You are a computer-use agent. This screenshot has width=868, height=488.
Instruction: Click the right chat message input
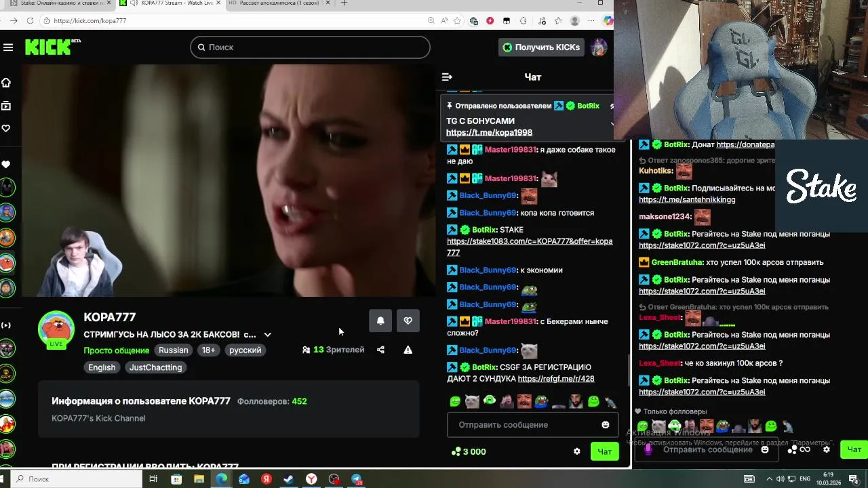click(x=707, y=449)
